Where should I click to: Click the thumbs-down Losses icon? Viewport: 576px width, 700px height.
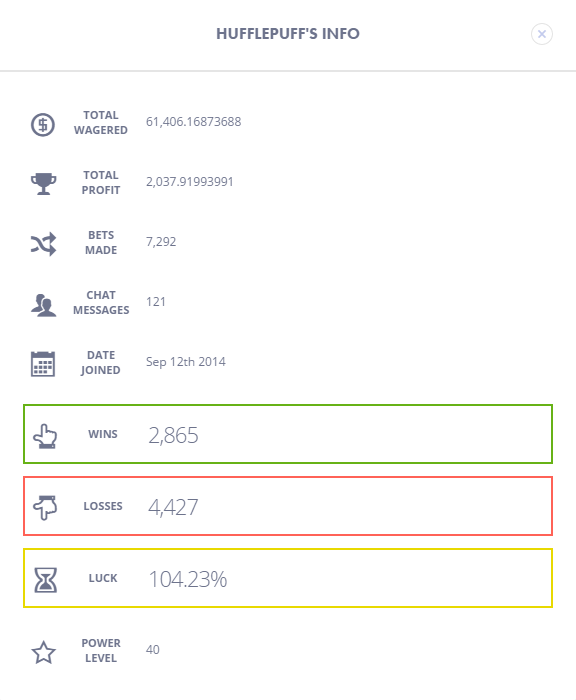(x=45, y=507)
